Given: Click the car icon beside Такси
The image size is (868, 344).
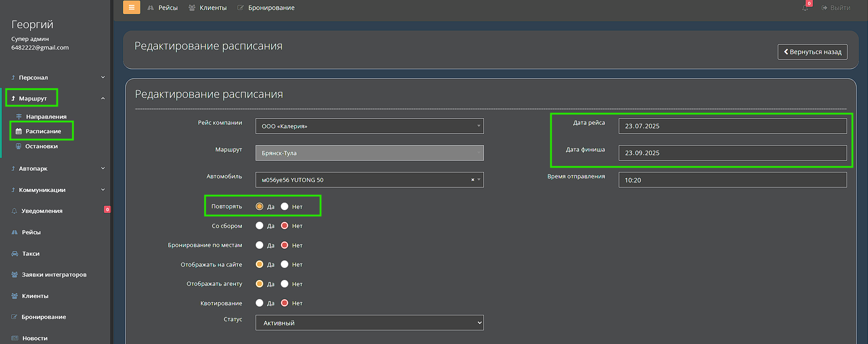Looking at the screenshot, I should (15, 253).
